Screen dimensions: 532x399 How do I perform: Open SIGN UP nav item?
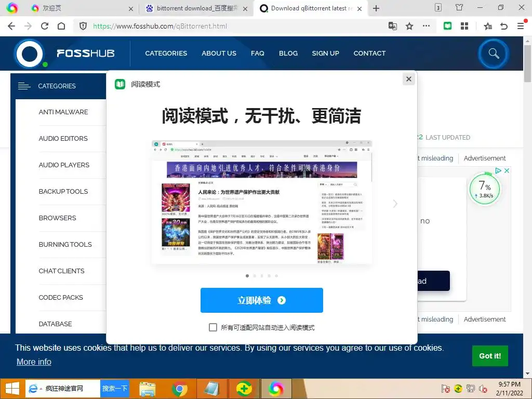[x=325, y=54]
